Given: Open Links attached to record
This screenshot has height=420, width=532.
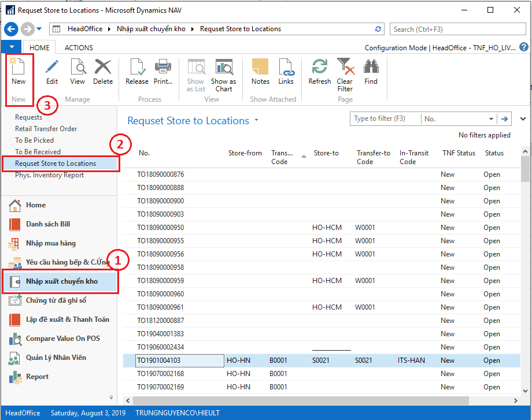Looking at the screenshot, I should coord(286,71).
